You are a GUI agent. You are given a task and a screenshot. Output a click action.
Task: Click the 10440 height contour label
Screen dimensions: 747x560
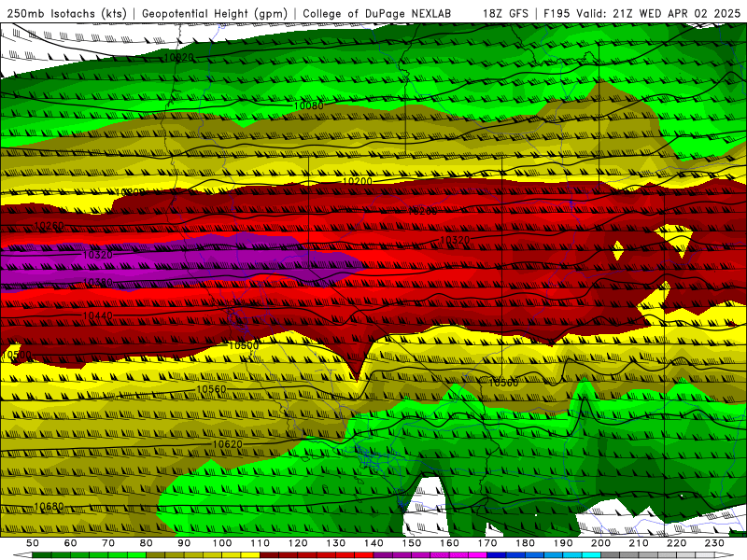click(98, 315)
